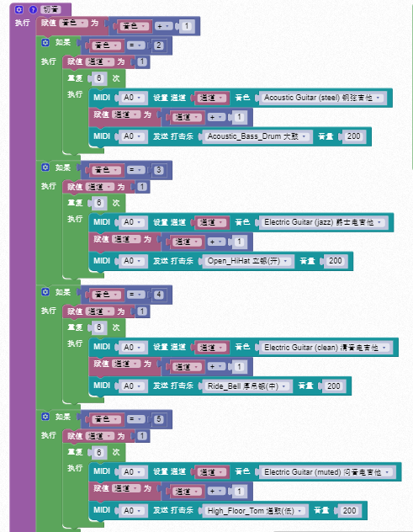Click the function name field on the purple block

[50, 9]
